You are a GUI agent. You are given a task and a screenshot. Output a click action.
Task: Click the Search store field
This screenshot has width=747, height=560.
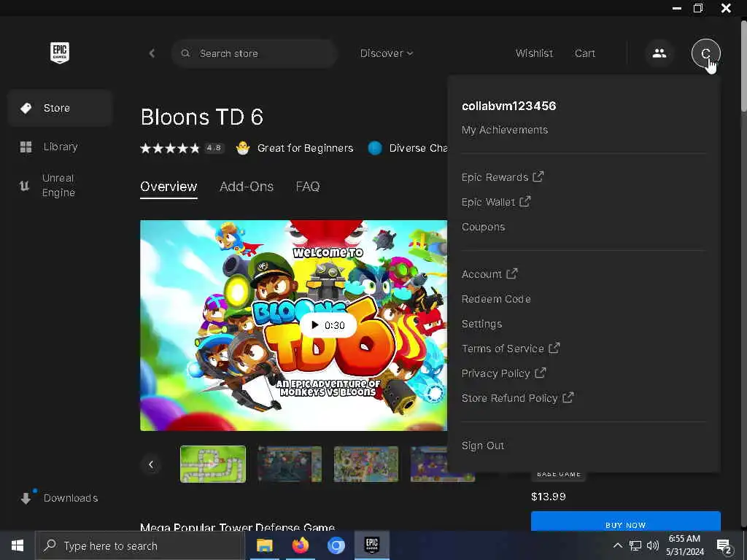[255, 53]
